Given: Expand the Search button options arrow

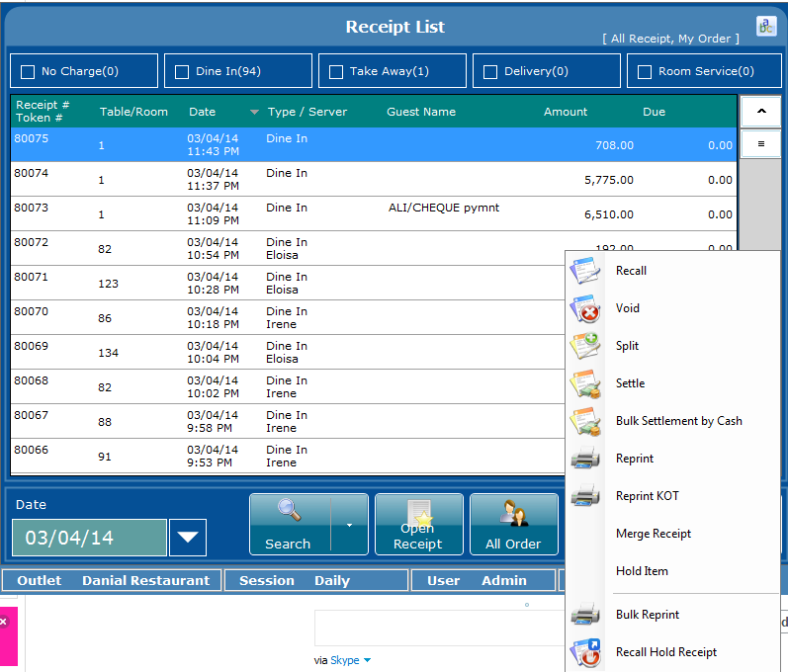Looking at the screenshot, I should pyautogui.click(x=349, y=525).
